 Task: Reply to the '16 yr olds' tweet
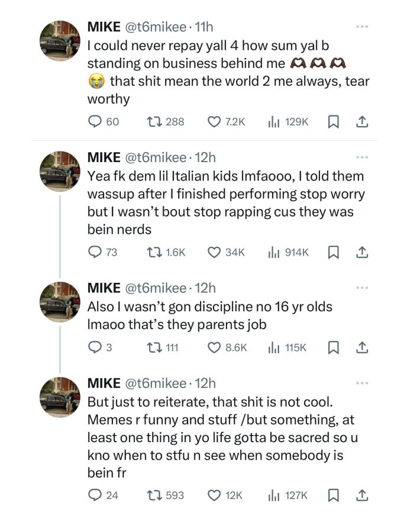point(95,347)
